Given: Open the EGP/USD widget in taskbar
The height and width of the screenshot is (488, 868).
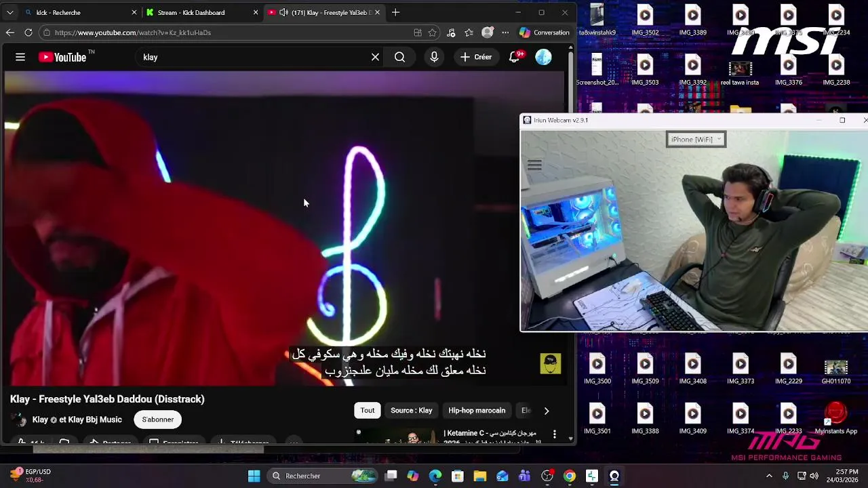Looking at the screenshot, I should (31, 476).
